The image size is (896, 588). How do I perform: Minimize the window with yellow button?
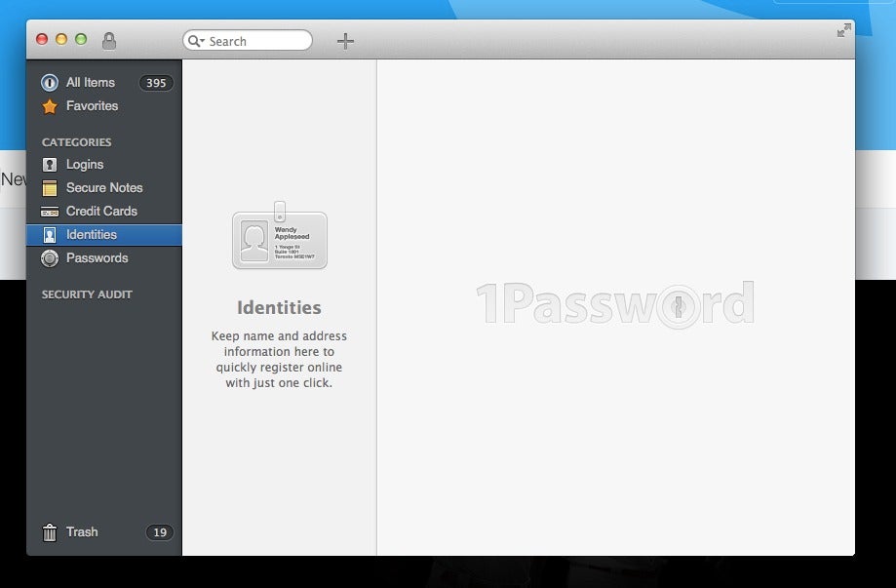[x=61, y=39]
